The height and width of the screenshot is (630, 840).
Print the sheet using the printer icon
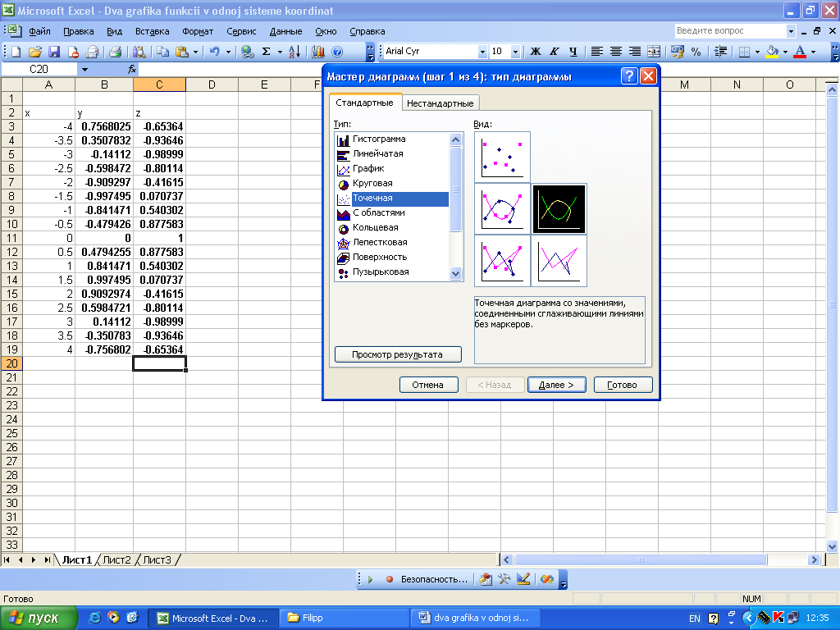pos(115,52)
